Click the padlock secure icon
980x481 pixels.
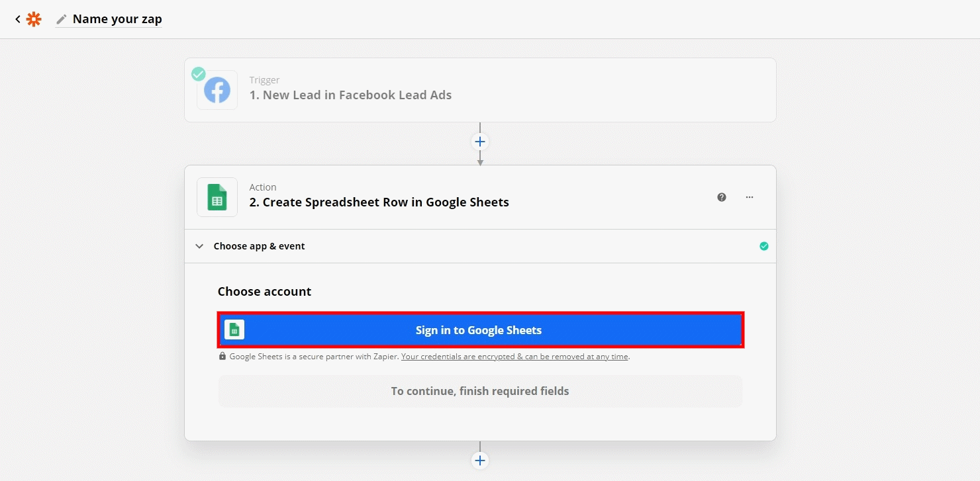[x=222, y=356]
